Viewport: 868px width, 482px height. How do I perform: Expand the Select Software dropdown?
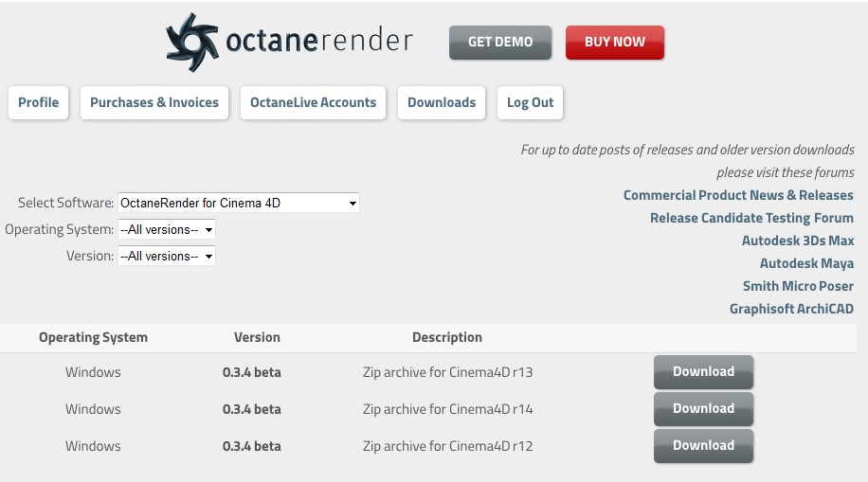click(239, 203)
